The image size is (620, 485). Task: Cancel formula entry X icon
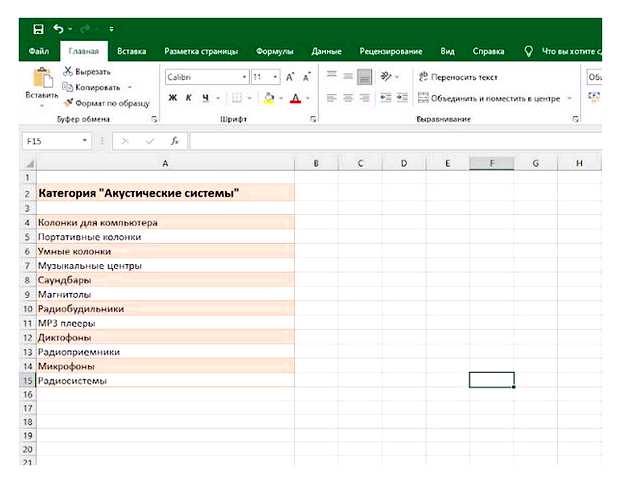point(125,141)
